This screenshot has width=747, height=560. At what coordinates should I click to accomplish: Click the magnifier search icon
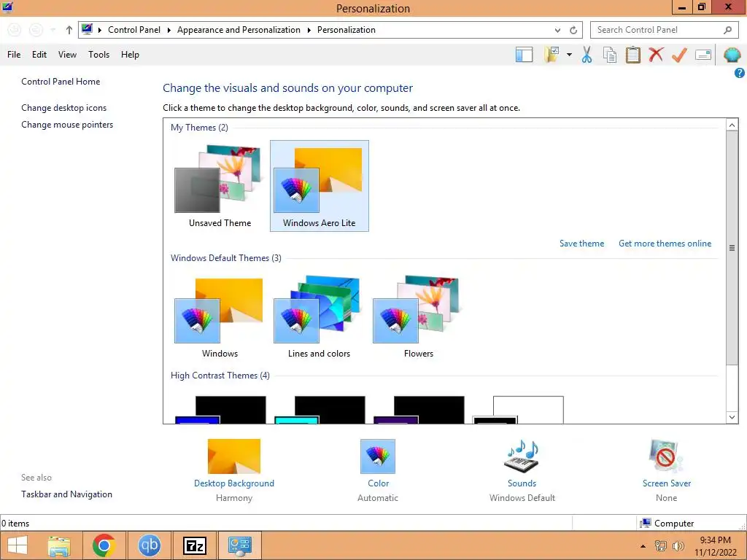click(727, 30)
